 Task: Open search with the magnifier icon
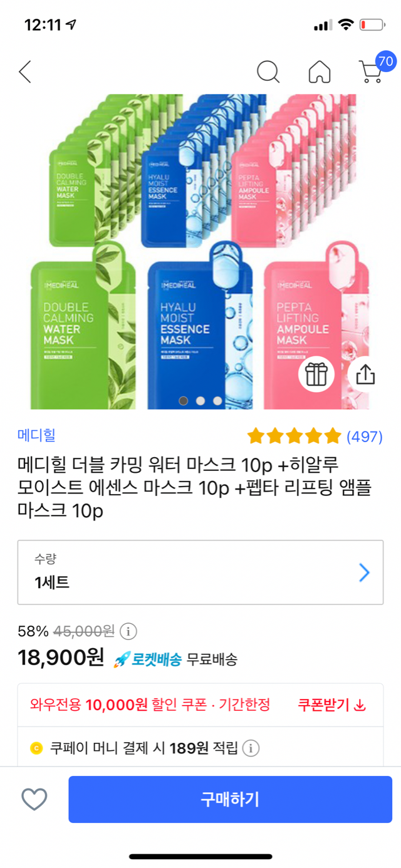(268, 72)
